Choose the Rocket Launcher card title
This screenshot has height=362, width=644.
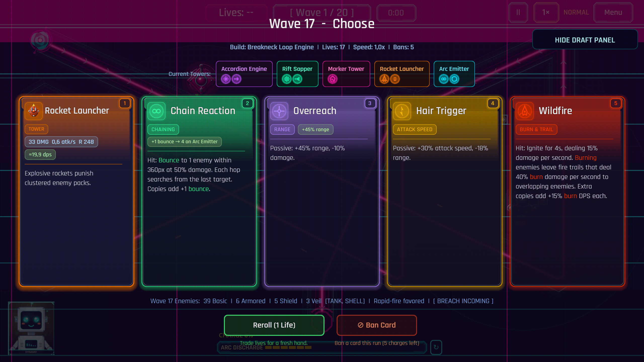77,111
